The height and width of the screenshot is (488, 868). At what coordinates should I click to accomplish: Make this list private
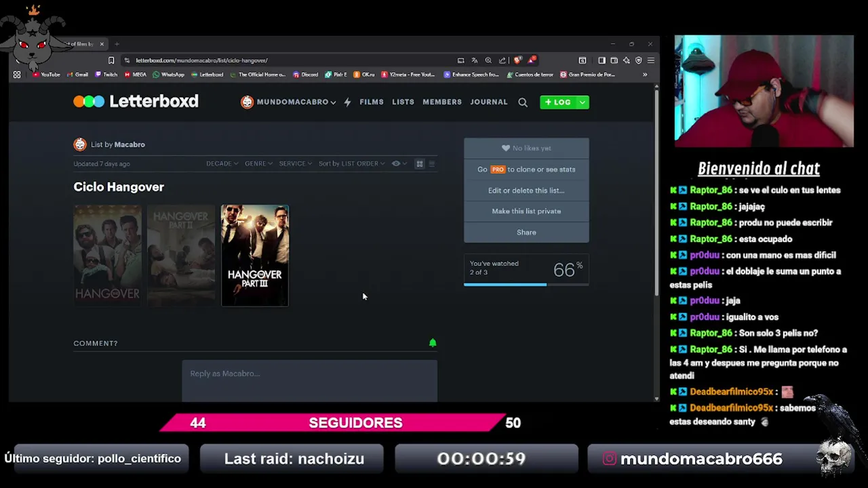[x=526, y=211]
